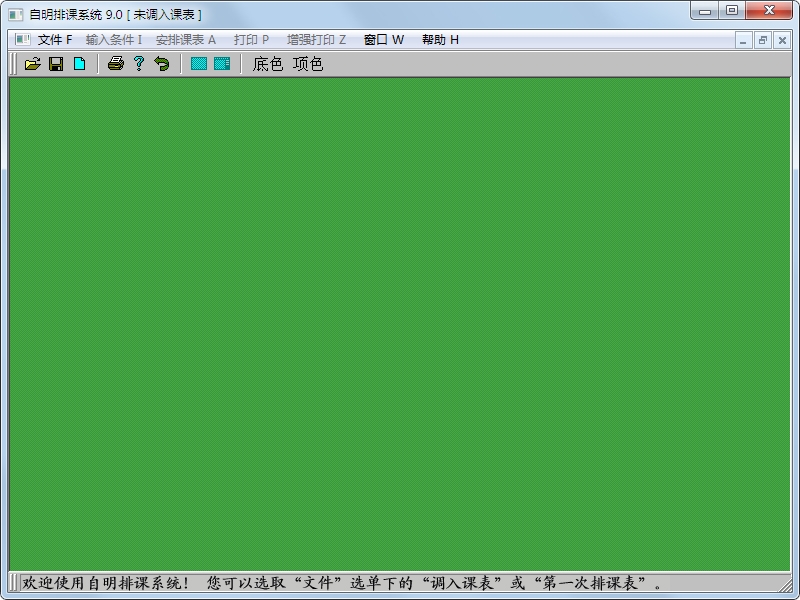Click the second teal window icon
Screen dimensions: 800x600
point(222,64)
